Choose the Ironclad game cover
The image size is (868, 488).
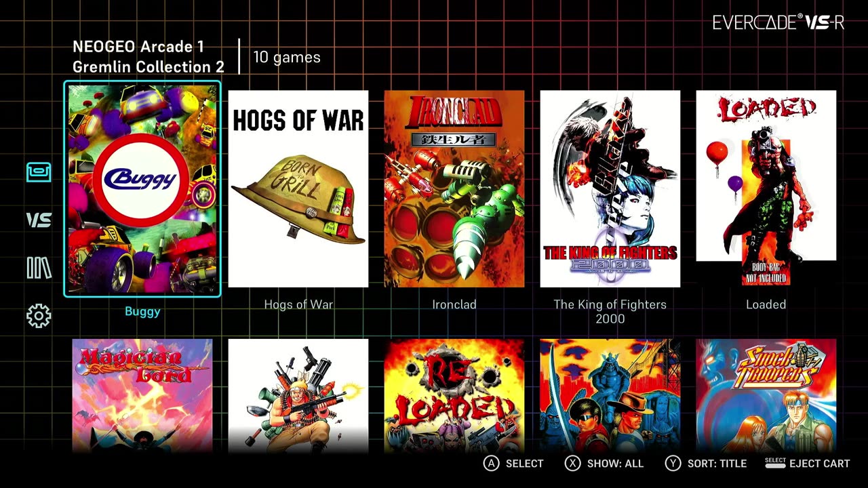[x=454, y=189]
